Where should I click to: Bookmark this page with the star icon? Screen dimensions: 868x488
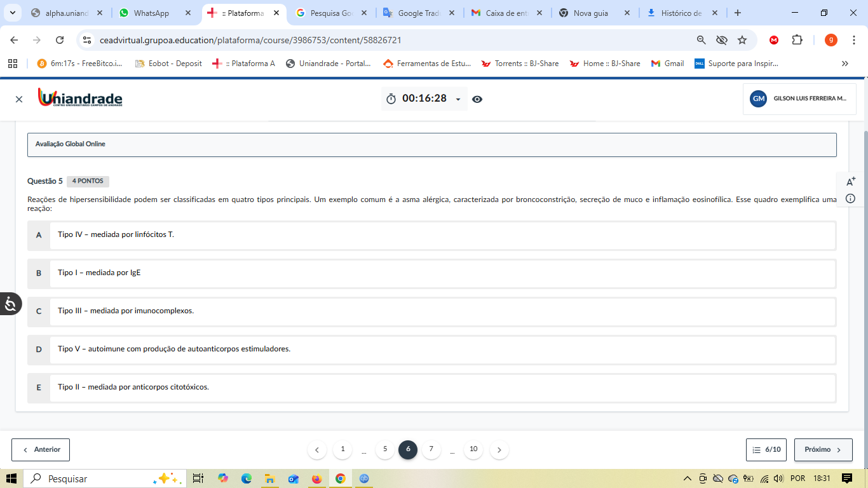(x=742, y=40)
